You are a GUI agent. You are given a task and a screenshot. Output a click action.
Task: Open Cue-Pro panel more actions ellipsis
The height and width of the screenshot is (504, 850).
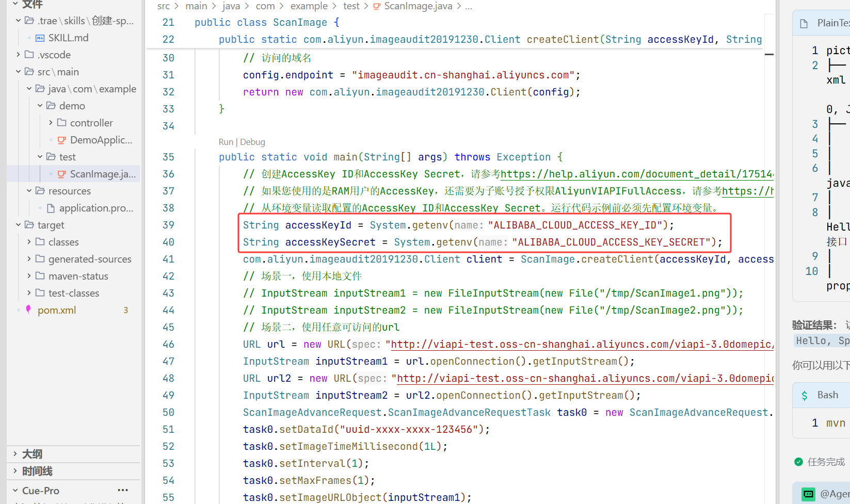pos(123,491)
